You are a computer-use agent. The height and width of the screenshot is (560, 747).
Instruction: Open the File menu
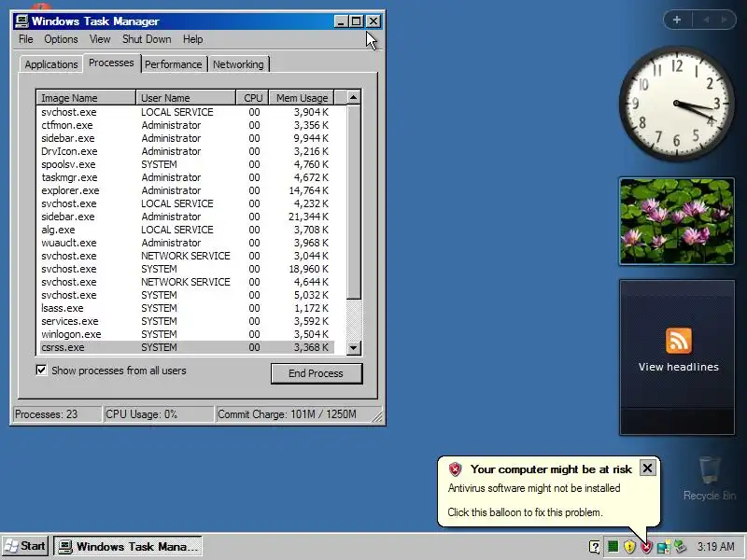26,39
